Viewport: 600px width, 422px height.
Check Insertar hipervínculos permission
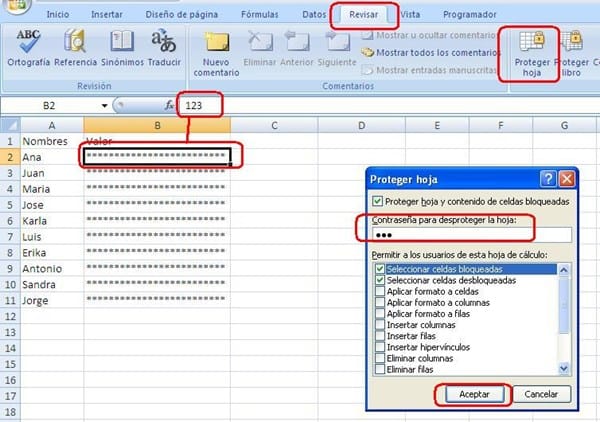(x=380, y=347)
